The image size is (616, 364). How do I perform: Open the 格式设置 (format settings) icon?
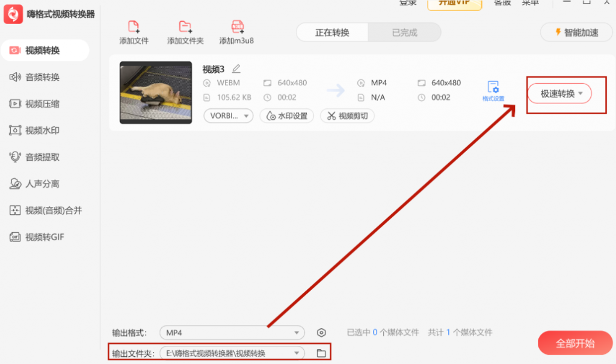coord(494,89)
